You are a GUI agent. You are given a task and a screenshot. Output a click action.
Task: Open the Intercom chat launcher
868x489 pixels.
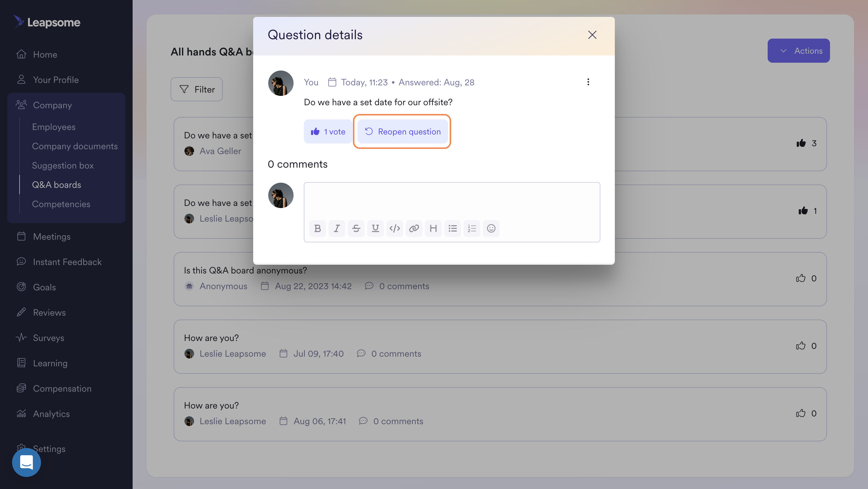click(26, 462)
